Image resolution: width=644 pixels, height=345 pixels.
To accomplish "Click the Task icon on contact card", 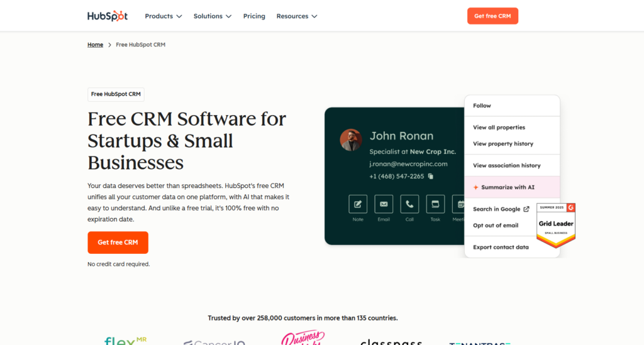I will tap(435, 204).
